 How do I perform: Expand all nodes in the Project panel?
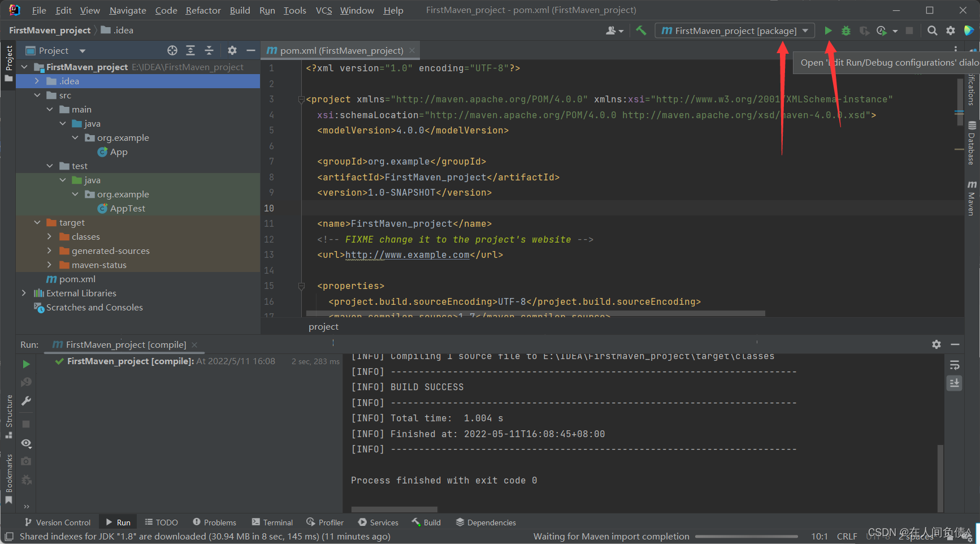tap(190, 50)
